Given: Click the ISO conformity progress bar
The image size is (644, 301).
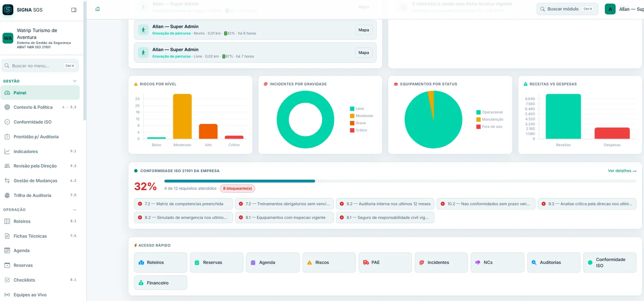Looking at the screenshot, I should (x=400, y=181).
